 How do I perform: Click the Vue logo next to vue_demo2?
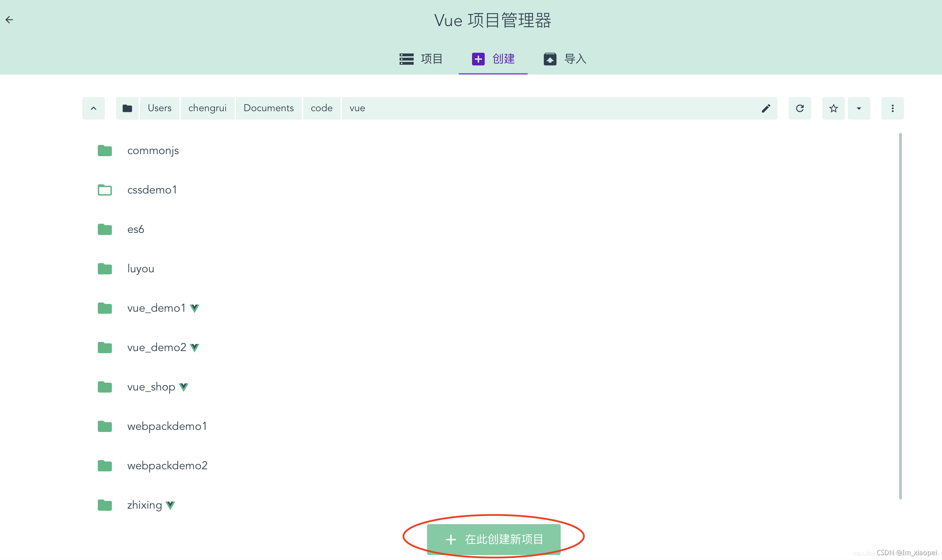(194, 348)
